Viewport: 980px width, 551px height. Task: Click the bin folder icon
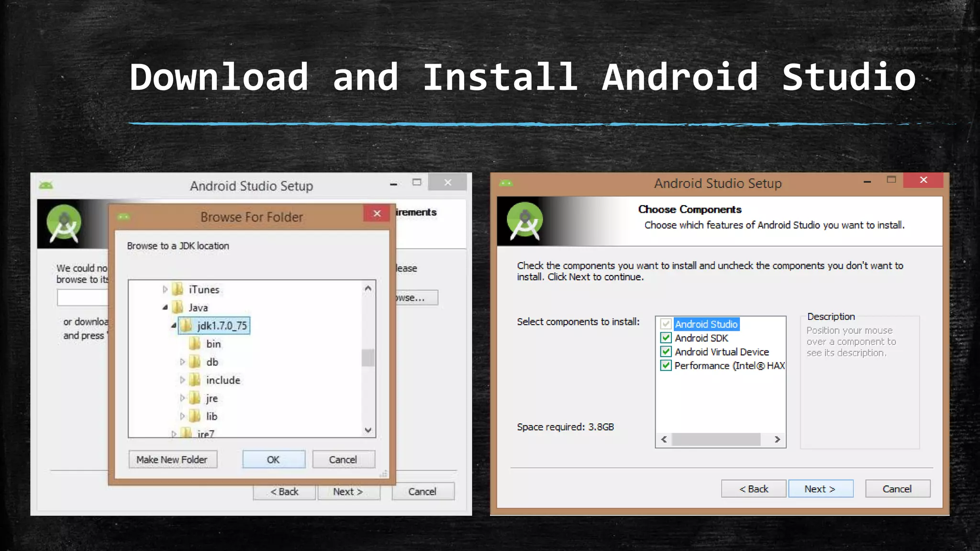pos(195,343)
